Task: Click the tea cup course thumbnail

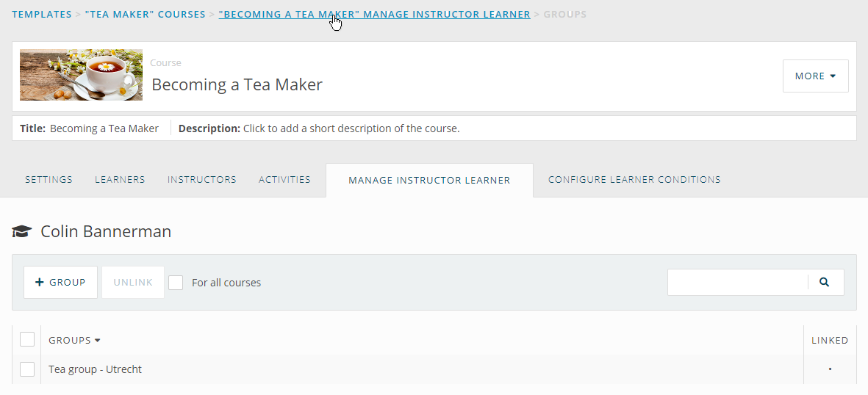Action: coord(82,75)
